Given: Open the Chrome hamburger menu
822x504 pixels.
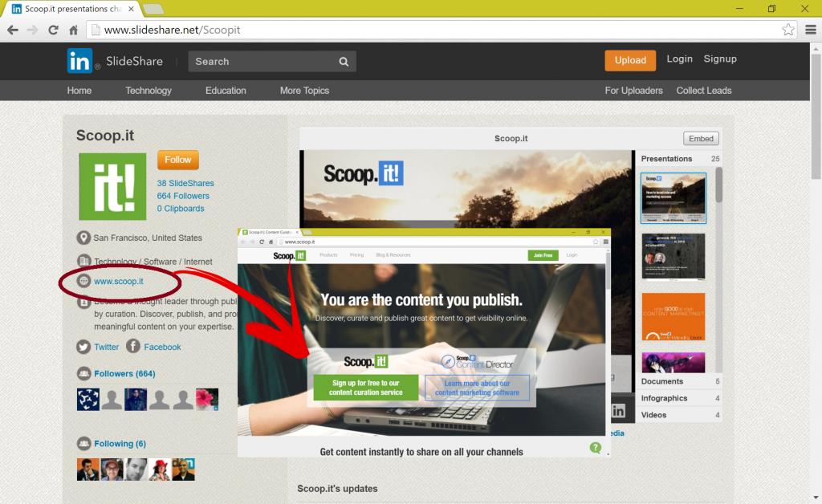Looking at the screenshot, I should pos(811,30).
